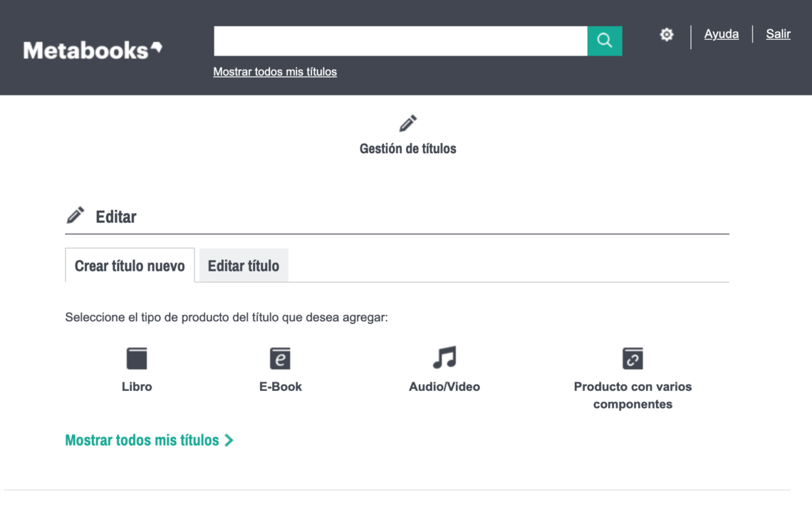Choose the E-Book product icon
This screenshot has width=812, height=507.
click(280, 358)
